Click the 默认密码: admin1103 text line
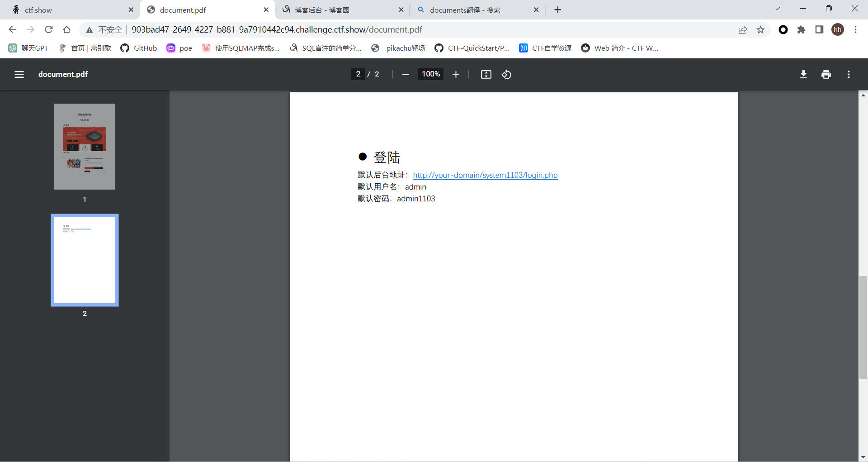The image size is (868, 462). [x=396, y=199]
